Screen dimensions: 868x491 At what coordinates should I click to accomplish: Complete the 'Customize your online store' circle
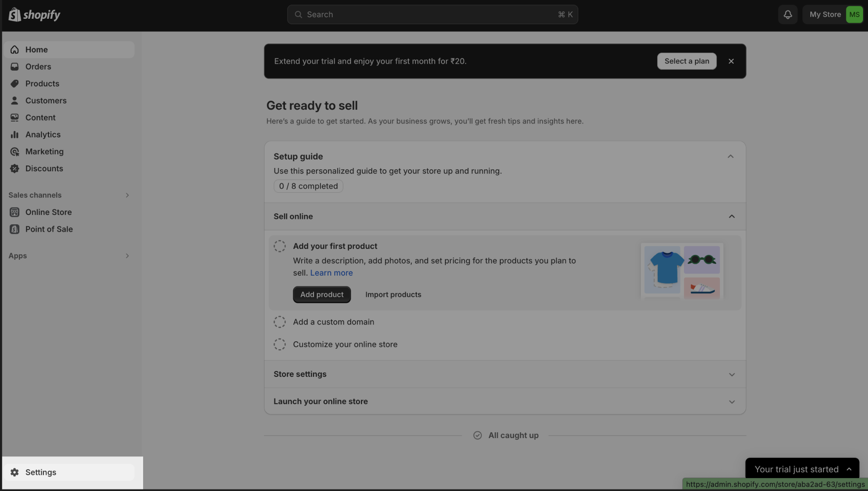[279, 344]
